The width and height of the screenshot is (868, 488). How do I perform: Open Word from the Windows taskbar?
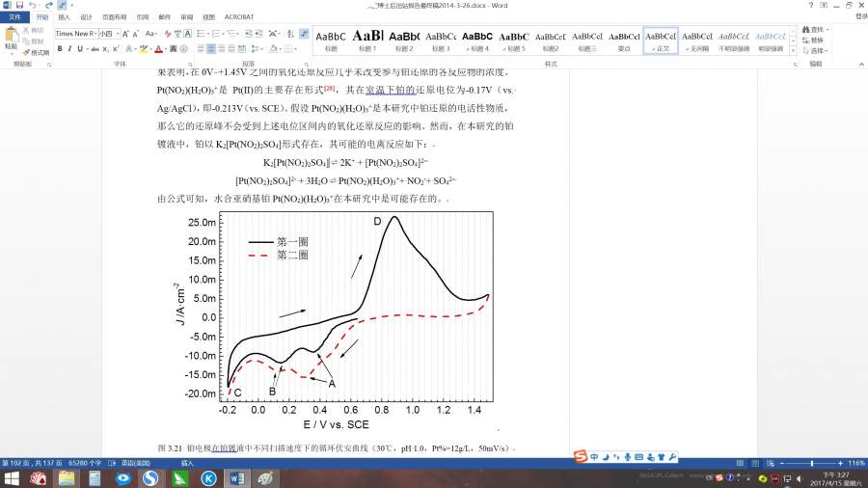pos(237,478)
